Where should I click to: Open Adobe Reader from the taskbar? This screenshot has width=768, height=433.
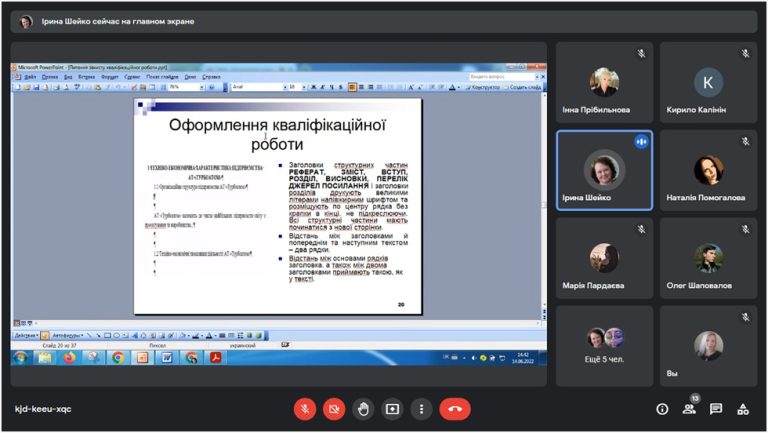216,358
